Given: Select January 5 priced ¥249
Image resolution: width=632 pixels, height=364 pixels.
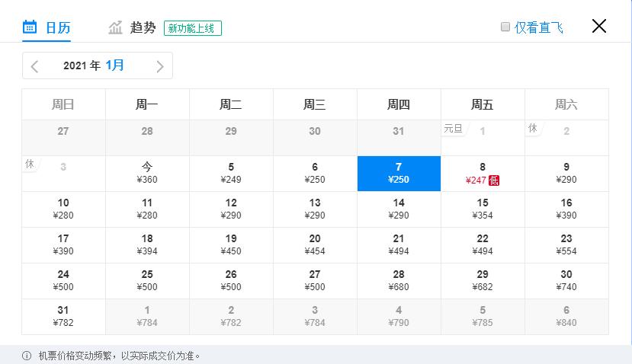Looking at the screenshot, I should coord(231,174).
